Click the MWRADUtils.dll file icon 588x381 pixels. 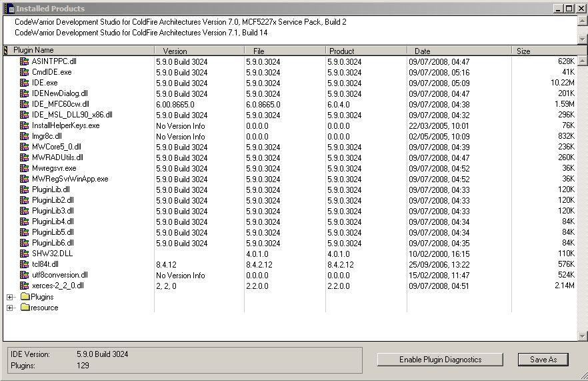point(25,157)
